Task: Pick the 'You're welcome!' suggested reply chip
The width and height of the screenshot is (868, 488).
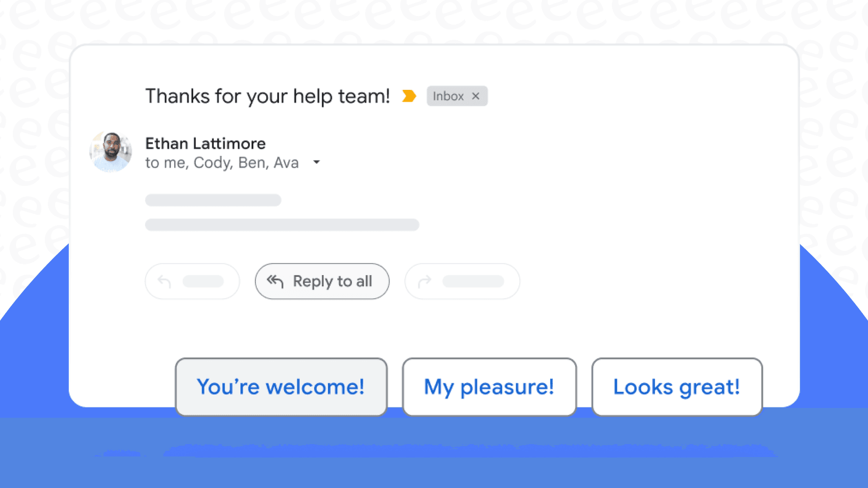Action: pos(281,387)
